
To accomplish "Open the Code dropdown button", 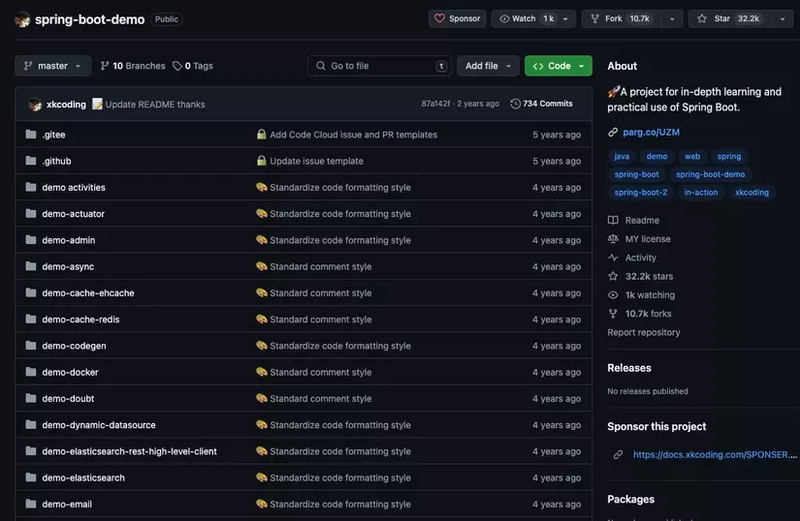I will [558, 66].
